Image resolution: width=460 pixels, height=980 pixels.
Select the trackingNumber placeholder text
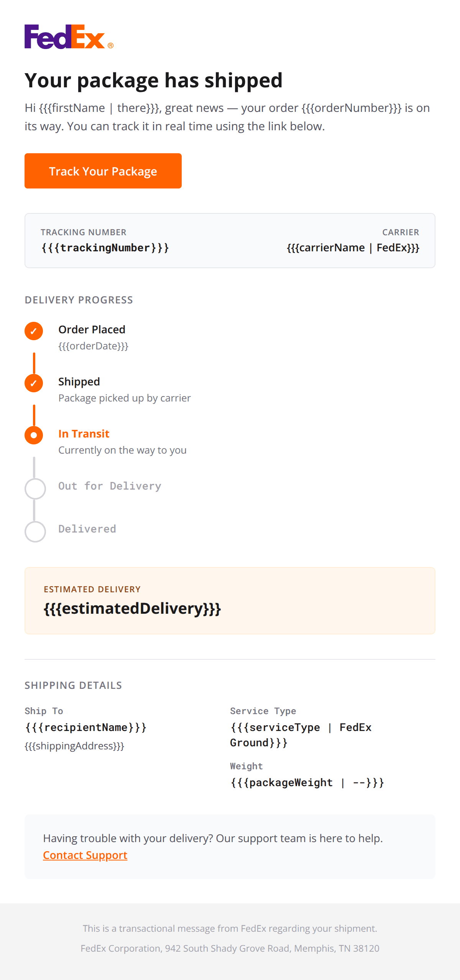tap(107, 247)
